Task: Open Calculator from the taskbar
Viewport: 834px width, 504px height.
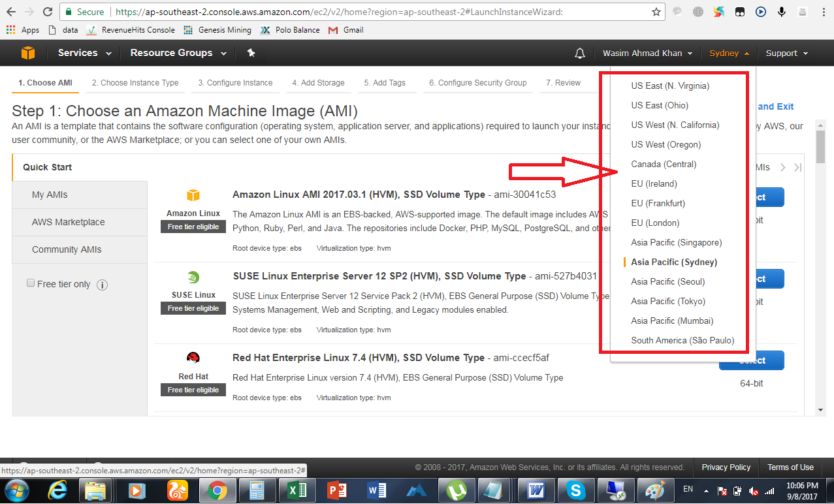Action: coord(257,490)
